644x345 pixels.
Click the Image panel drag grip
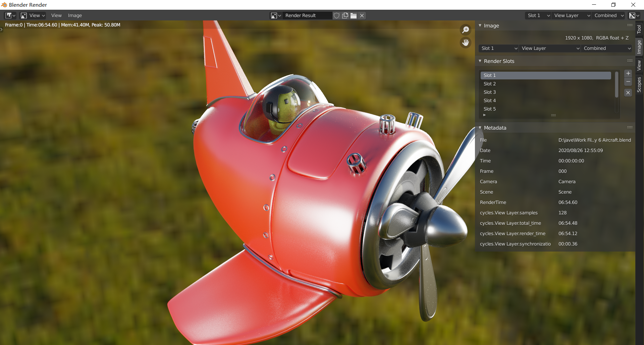[x=630, y=25]
